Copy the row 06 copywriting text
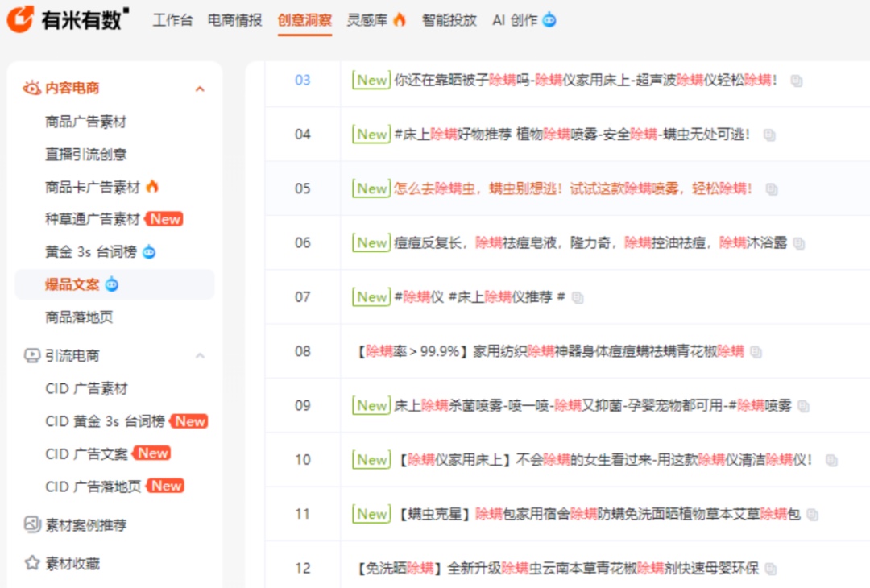Image resolution: width=870 pixels, height=588 pixels. coord(798,243)
